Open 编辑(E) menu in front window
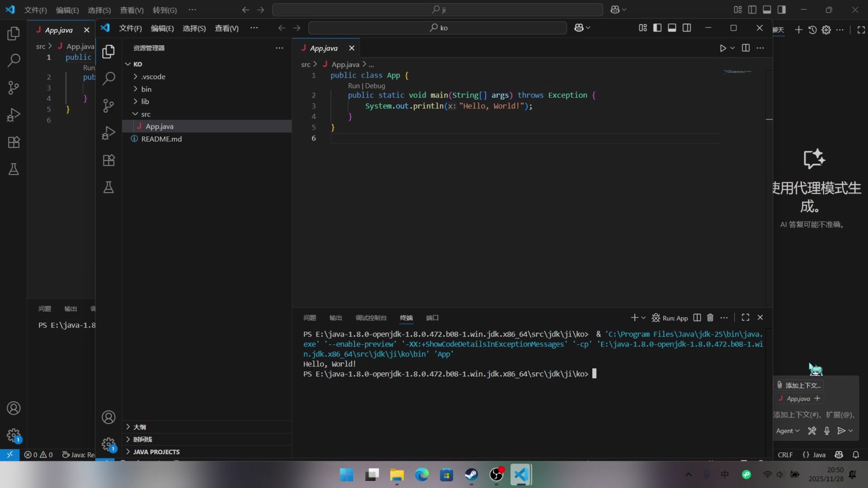This screenshot has width=868, height=488. (x=162, y=28)
